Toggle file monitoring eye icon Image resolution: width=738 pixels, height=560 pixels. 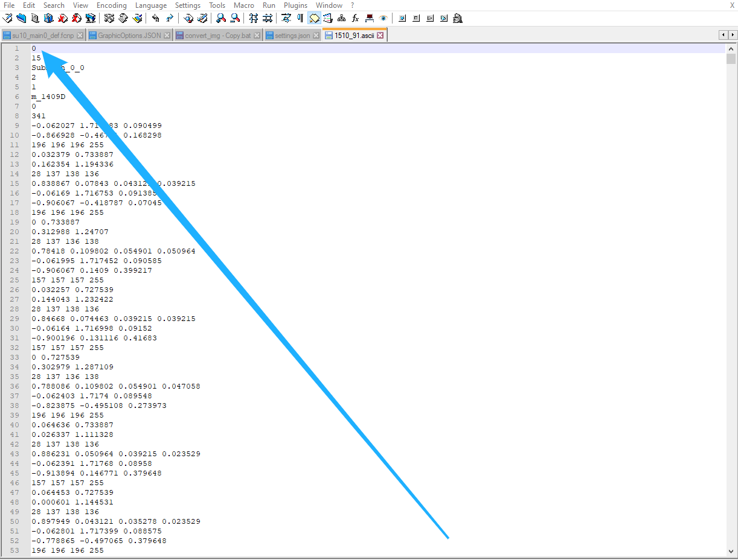[383, 18]
